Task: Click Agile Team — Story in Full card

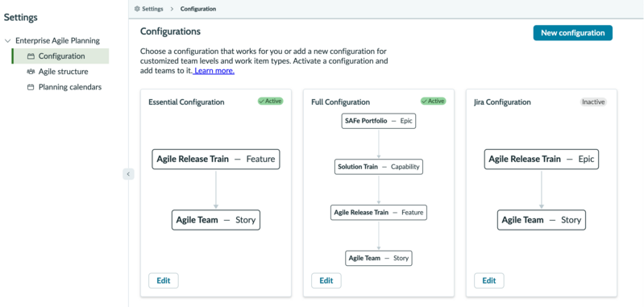Action: [x=379, y=258]
